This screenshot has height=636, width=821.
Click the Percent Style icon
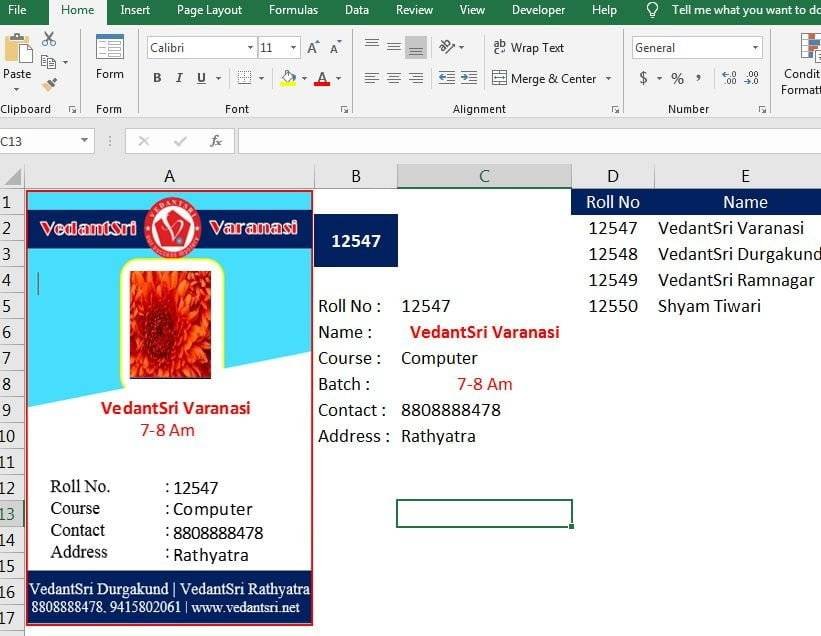676,76
